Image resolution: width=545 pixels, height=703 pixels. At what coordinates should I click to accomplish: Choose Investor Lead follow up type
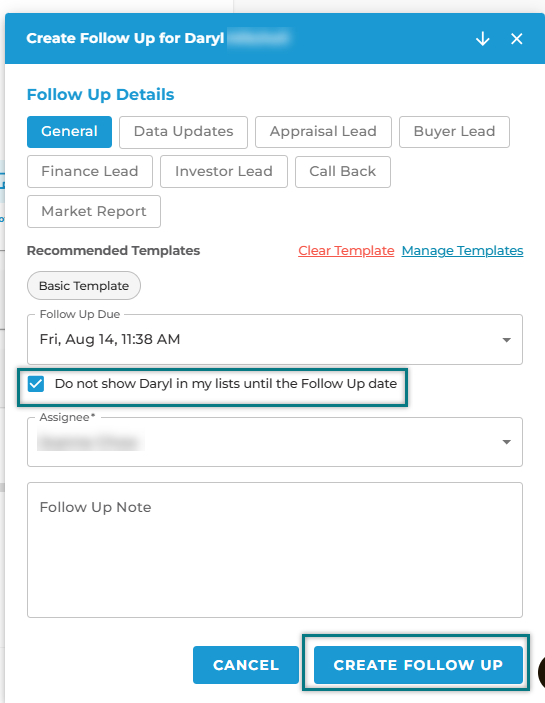click(x=224, y=171)
